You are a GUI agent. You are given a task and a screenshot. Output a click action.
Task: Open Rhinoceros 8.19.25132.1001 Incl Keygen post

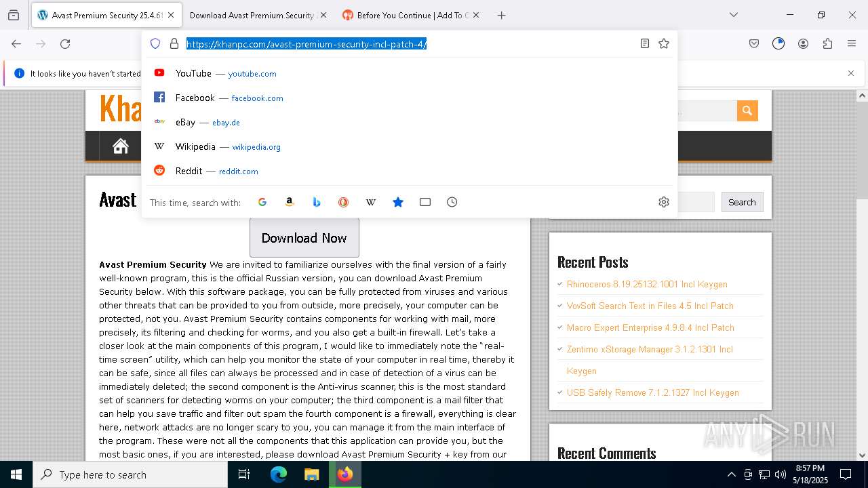[647, 284]
